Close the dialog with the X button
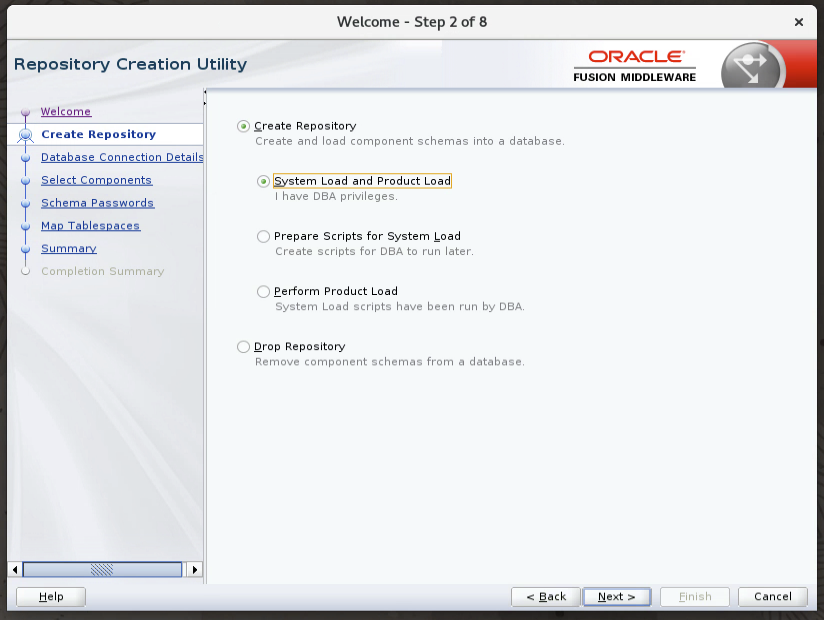 tap(799, 22)
